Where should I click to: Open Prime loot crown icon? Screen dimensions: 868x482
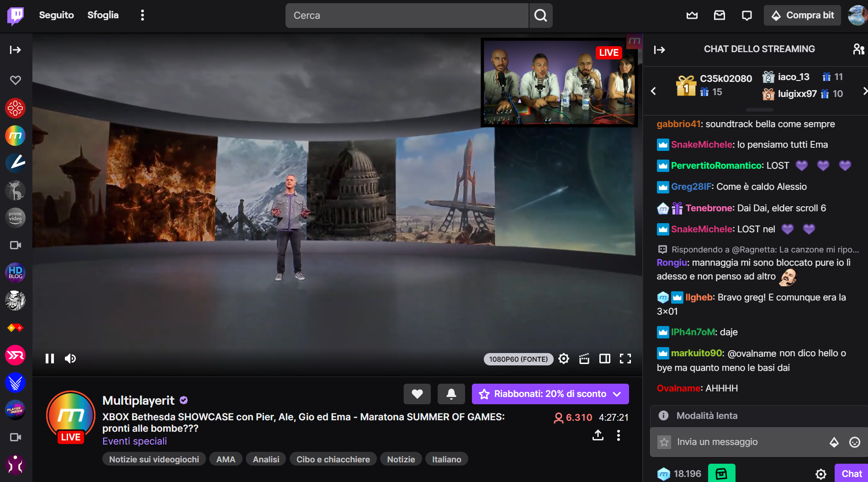(692, 16)
